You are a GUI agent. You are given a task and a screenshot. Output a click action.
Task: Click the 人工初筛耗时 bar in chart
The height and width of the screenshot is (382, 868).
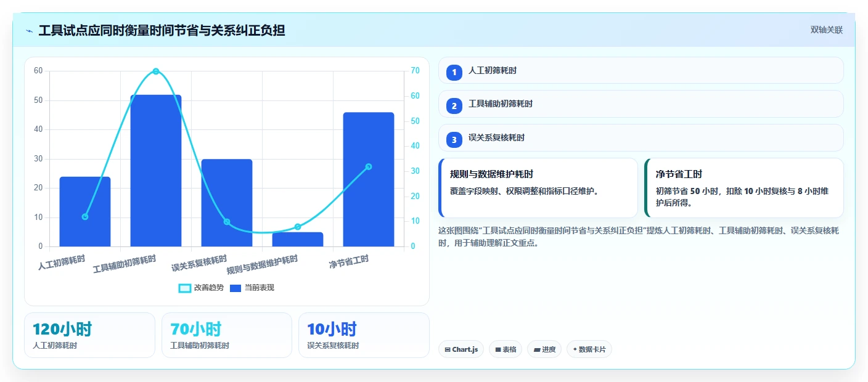click(85, 212)
